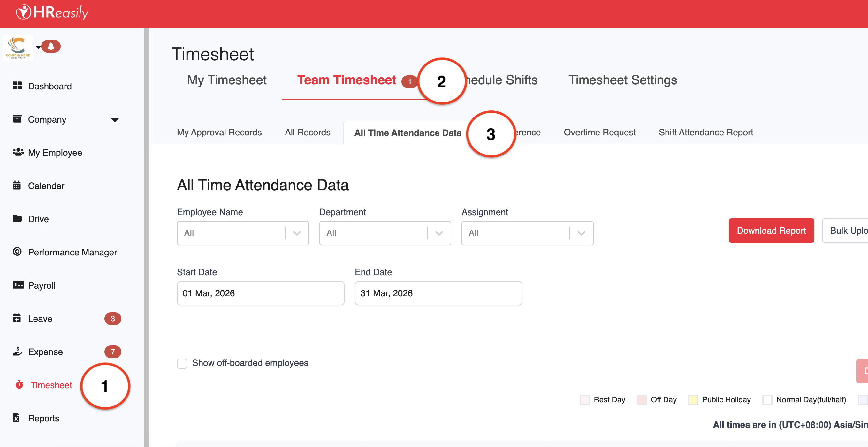868x447 pixels.
Task: Toggle Show off-boarded employees checkbox
Action: point(182,363)
